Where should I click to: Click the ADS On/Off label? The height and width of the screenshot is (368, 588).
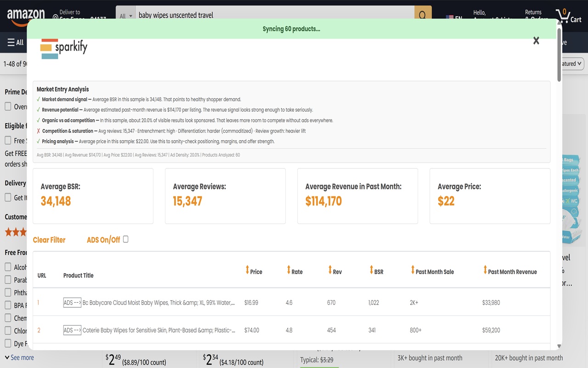coord(103,240)
